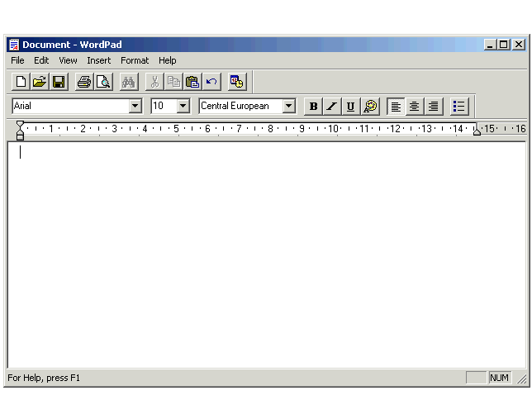Click the ruler at the 7 mark
Image resolution: width=532 pixels, height=400 pixels.
[239, 129]
